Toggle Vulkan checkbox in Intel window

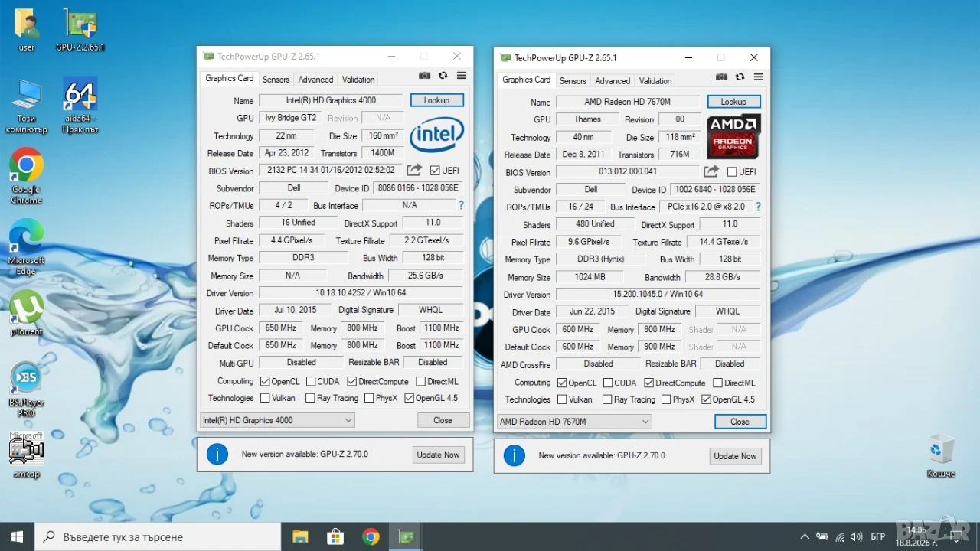[265, 398]
